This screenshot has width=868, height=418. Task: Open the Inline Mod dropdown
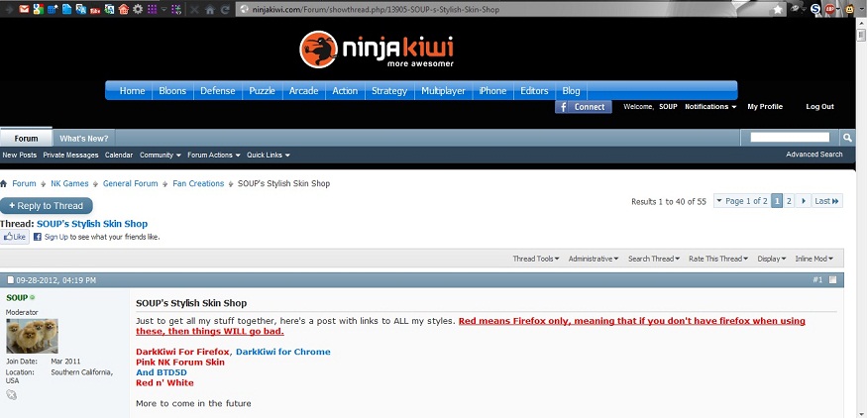(814, 259)
